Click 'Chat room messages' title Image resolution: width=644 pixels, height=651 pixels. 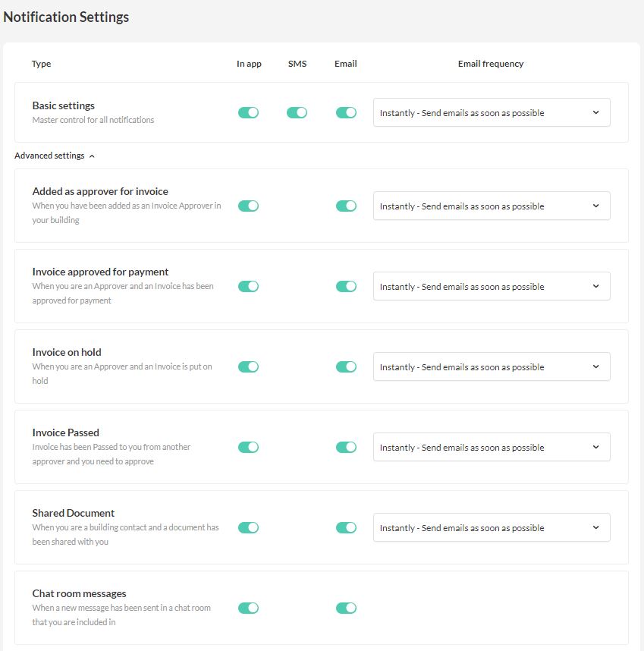click(79, 593)
